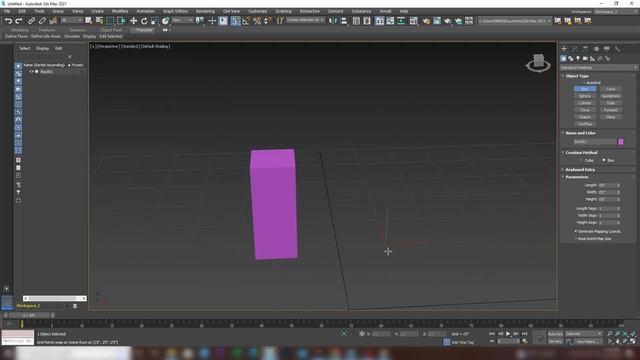The height and width of the screenshot is (360, 640).
Task: Open the Modify tab in command panel
Action: coord(575,49)
